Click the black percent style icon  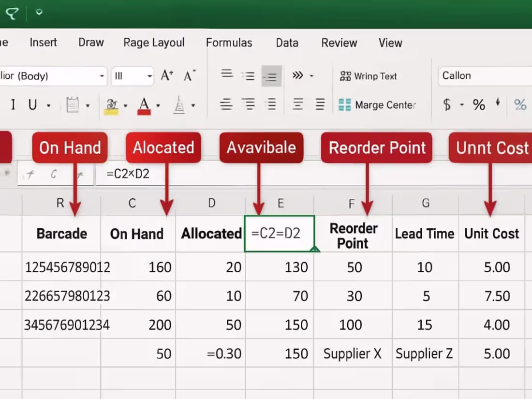point(479,104)
